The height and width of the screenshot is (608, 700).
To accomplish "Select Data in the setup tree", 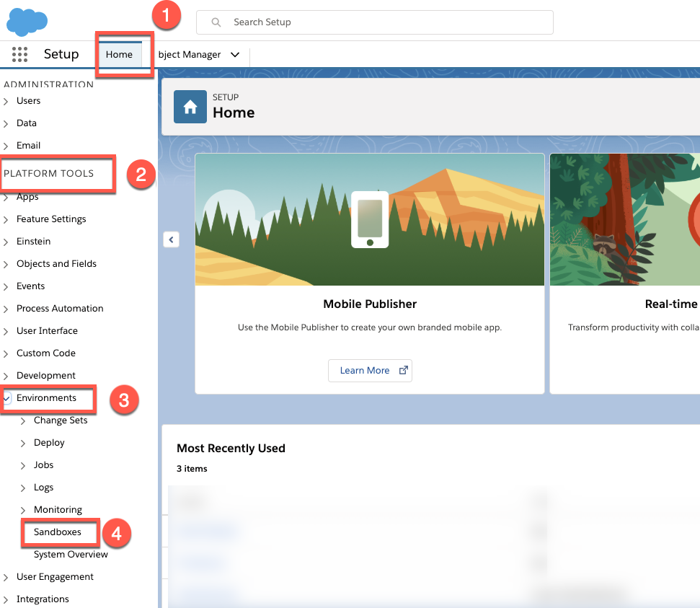I will 27,123.
